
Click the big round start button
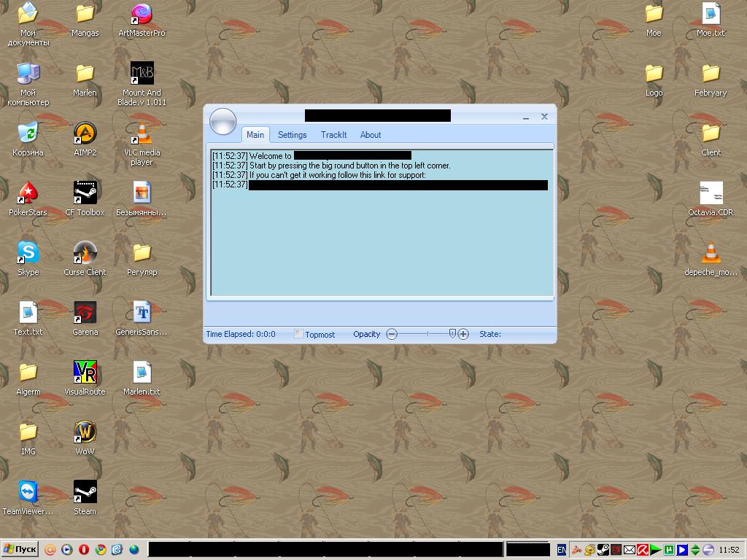pos(223,121)
